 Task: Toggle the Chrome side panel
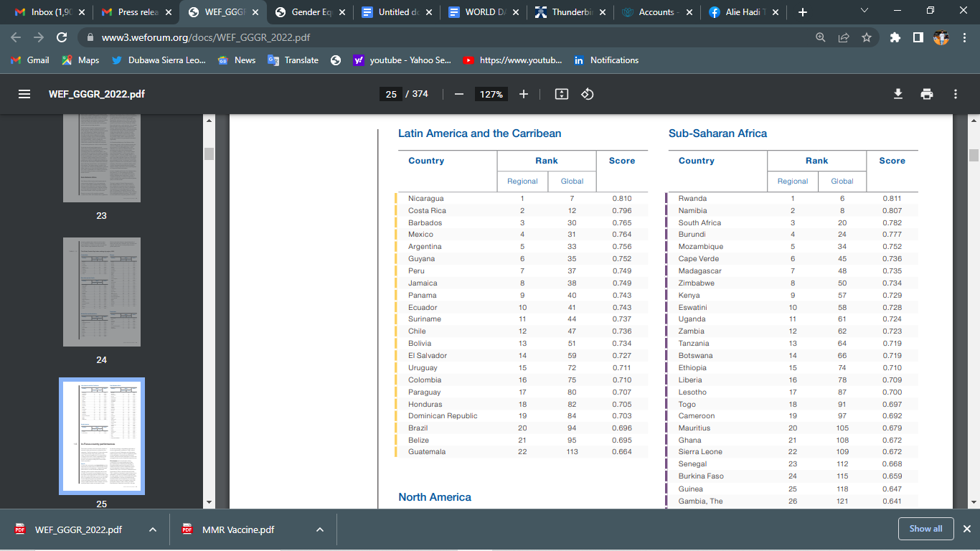(x=918, y=37)
